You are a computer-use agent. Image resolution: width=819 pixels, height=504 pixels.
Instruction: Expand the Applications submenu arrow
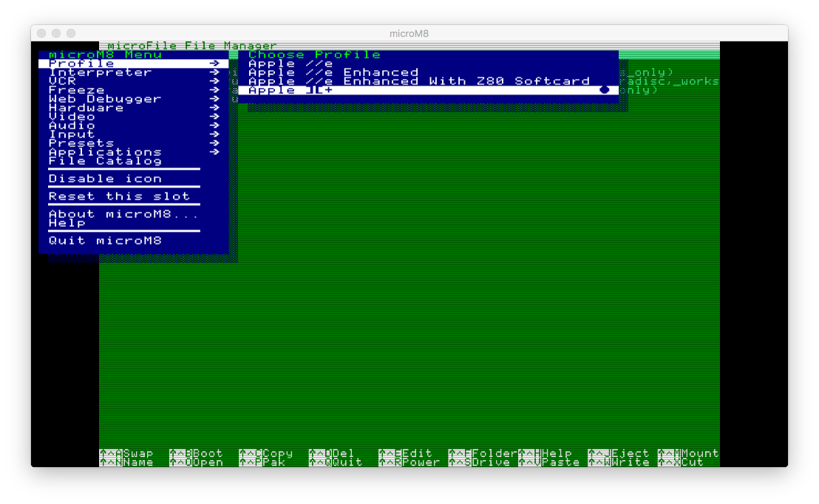[x=214, y=152]
